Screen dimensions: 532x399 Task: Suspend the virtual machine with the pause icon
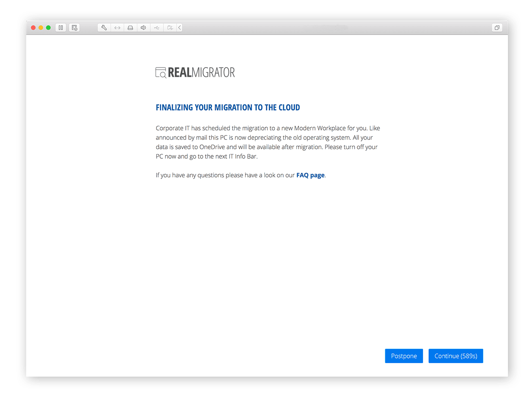tap(61, 27)
